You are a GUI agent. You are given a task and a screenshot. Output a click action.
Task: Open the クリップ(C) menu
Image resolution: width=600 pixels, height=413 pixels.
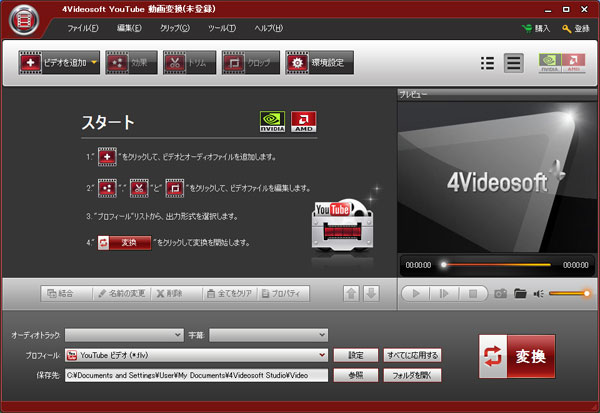174,28
